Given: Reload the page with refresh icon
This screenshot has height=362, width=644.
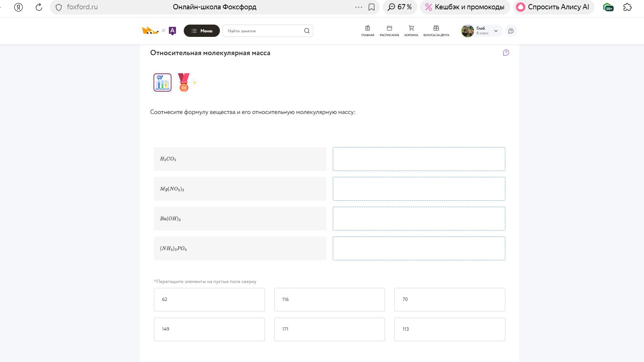Looking at the screenshot, I should pos(39,7).
